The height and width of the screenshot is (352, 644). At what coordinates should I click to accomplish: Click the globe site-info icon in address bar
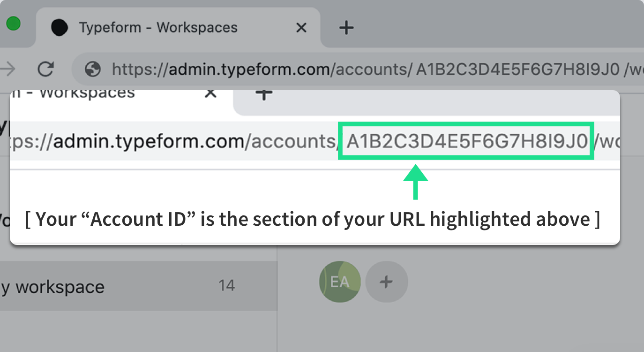(x=93, y=70)
